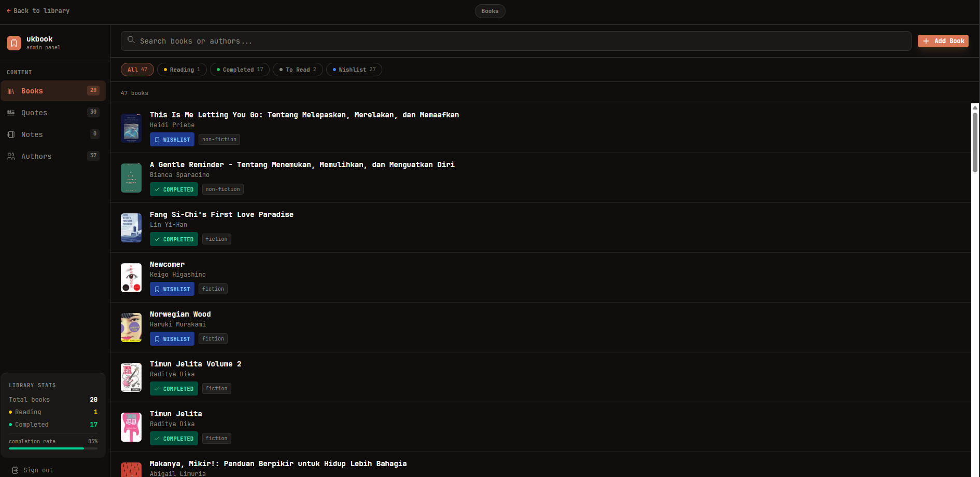Click bookmark icon on Norwegian Wood wishlist badge
The width and height of the screenshot is (980, 477).
pos(157,339)
